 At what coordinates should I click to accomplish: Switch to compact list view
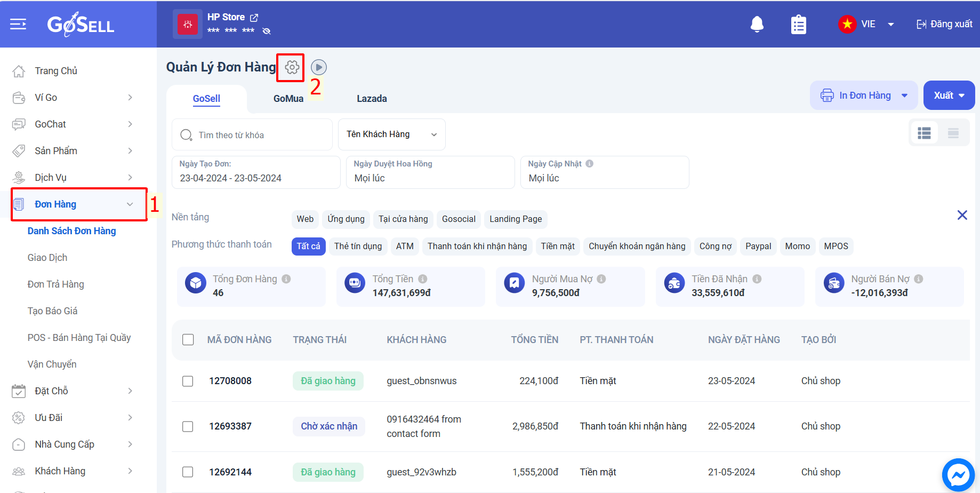click(x=953, y=133)
